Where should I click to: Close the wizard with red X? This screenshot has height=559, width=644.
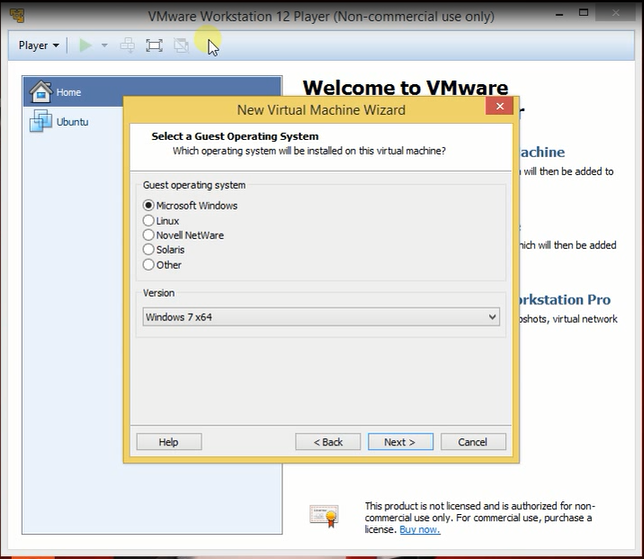(499, 106)
